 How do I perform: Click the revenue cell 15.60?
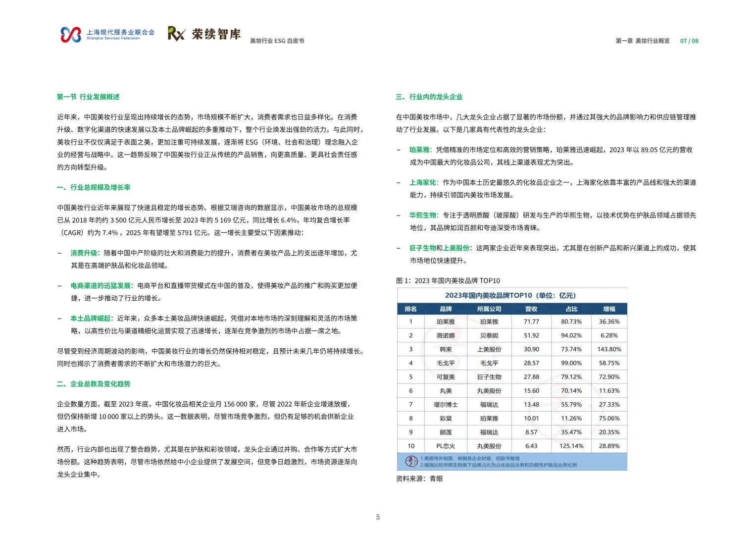click(x=531, y=391)
